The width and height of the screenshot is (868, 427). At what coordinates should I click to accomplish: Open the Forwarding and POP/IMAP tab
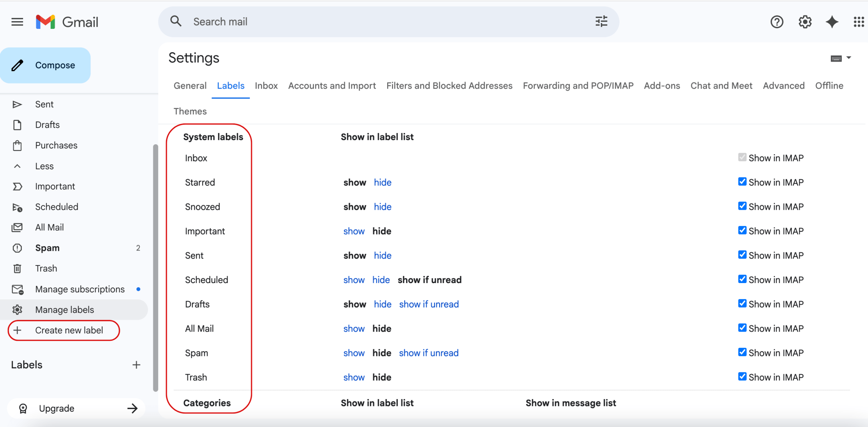pos(578,86)
